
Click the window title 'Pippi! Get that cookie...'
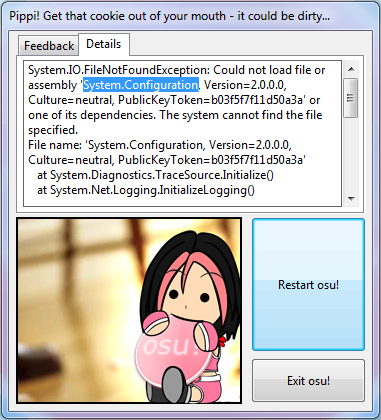169,15
